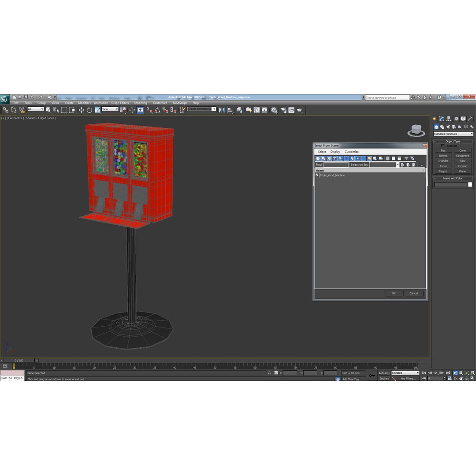The image size is (476, 476).
Task: Activate the Select and Rotate tool
Action: (x=89, y=110)
